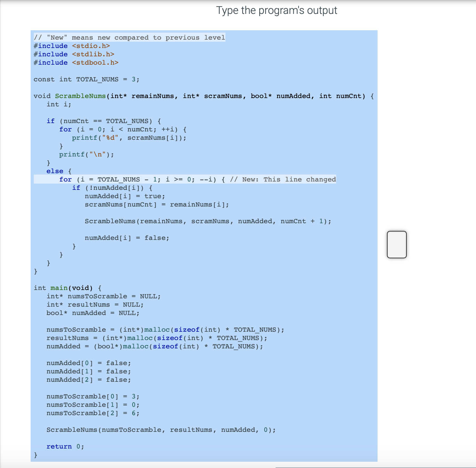Click the ScrambleNums function signature
476x468 pixels.
(x=203, y=96)
